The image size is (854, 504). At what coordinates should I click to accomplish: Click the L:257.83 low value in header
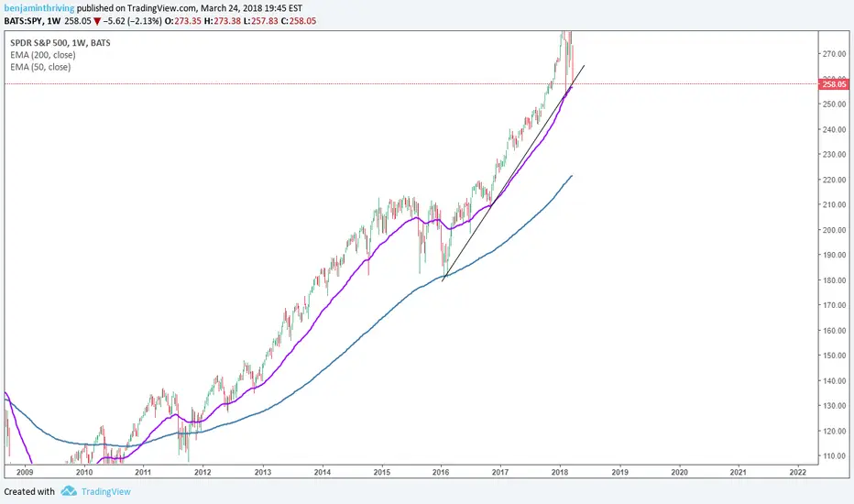click(x=260, y=21)
